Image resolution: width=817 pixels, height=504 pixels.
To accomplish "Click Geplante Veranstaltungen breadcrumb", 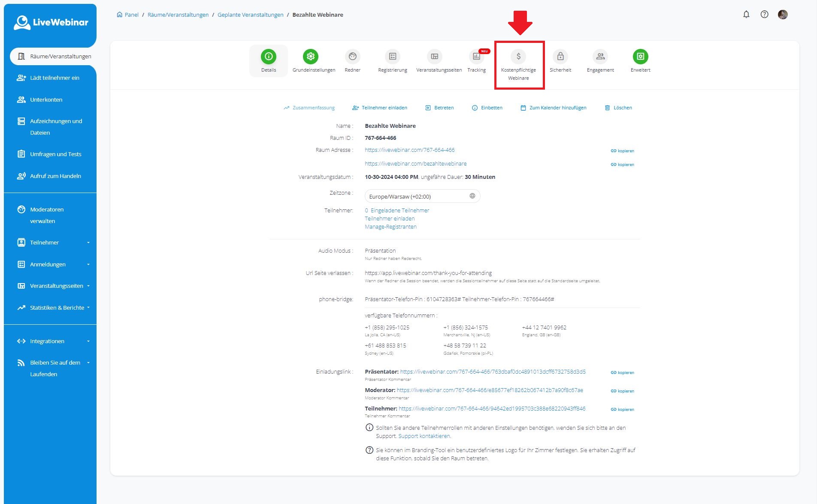I will click(250, 15).
